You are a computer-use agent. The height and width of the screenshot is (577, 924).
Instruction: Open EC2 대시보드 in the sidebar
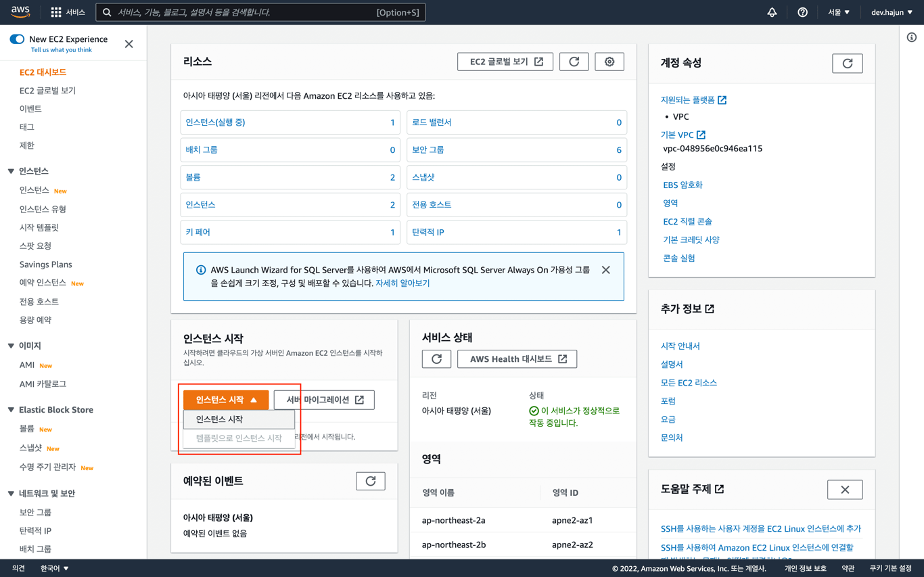43,72
